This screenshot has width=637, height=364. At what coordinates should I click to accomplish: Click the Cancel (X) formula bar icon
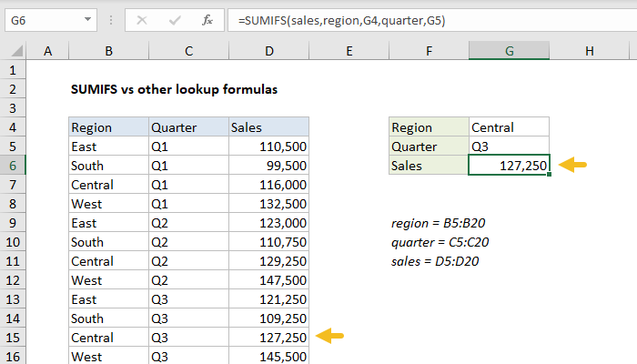pos(140,19)
